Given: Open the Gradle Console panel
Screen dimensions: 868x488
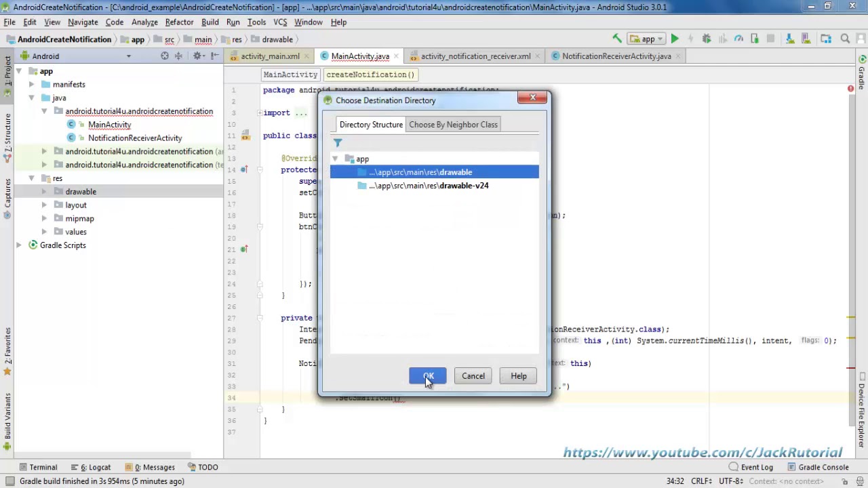Looking at the screenshot, I should (x=817, y=467).
